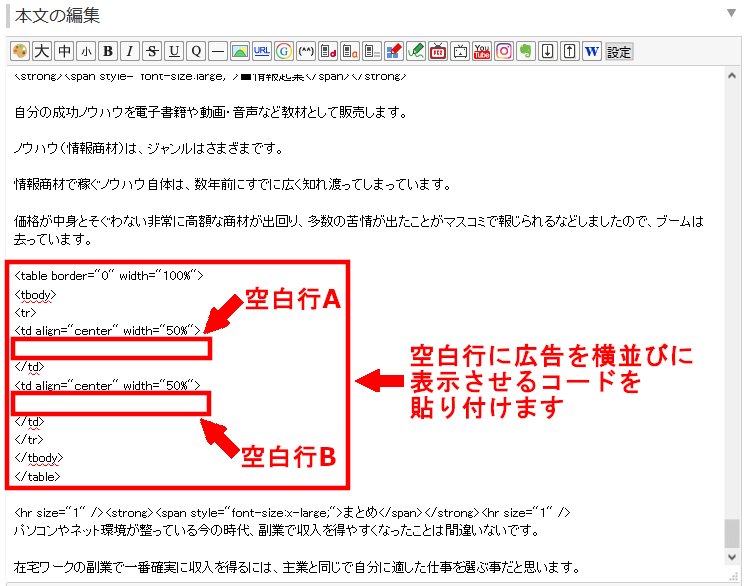Insert a YouTube video
The width and height of the screenshot is (745, 586).
coord(482,51)
